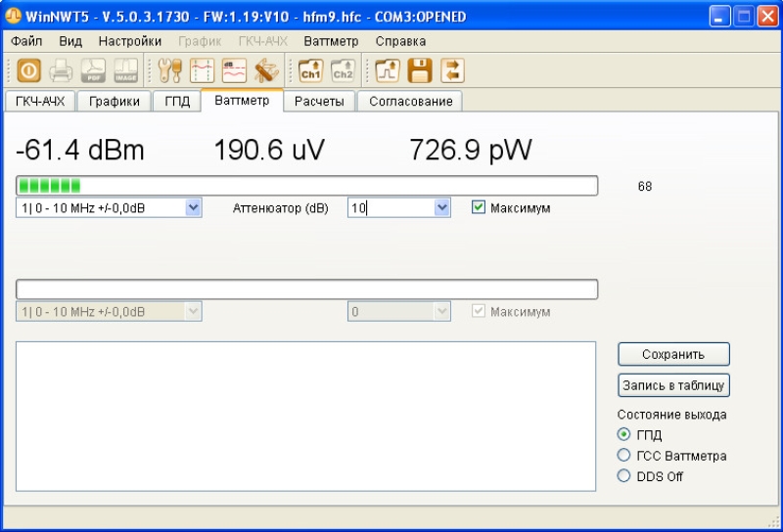Open the Файл menu
The height and width of the screenshot is (532, 783).
click(26, 41)
